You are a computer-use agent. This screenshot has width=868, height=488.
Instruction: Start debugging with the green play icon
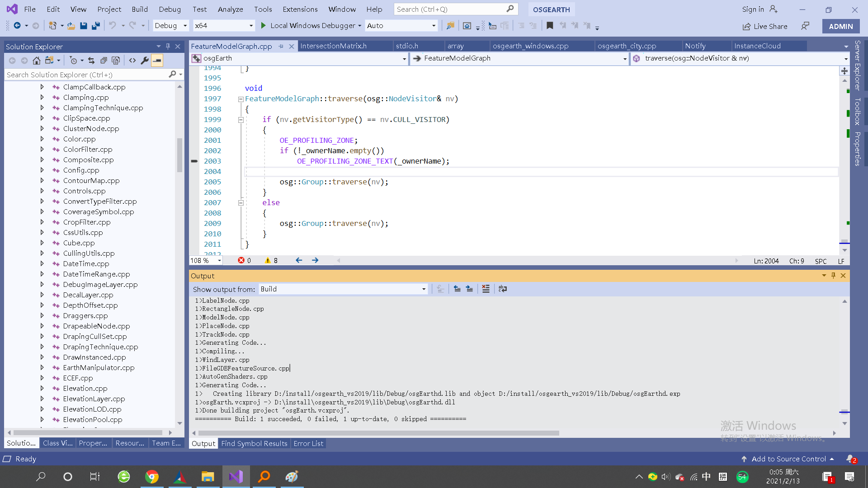(x=264, y=26)
